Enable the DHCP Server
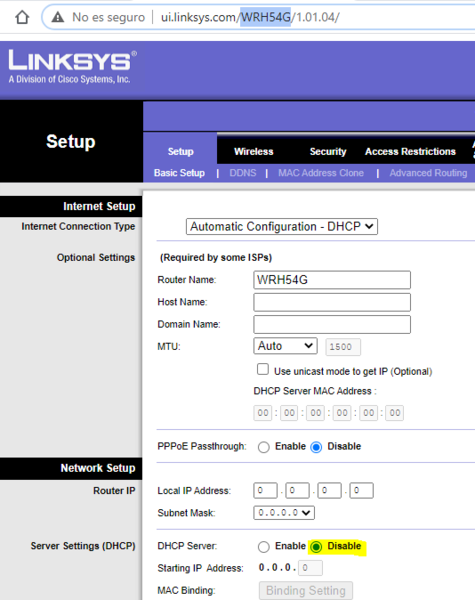The width and height of the screenshot is (475, 600). (263, 547)
